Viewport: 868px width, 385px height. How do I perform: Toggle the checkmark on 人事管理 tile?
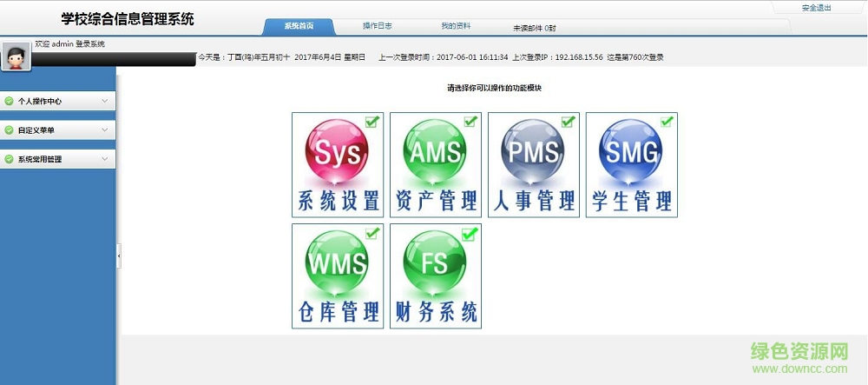pos(568,122)
